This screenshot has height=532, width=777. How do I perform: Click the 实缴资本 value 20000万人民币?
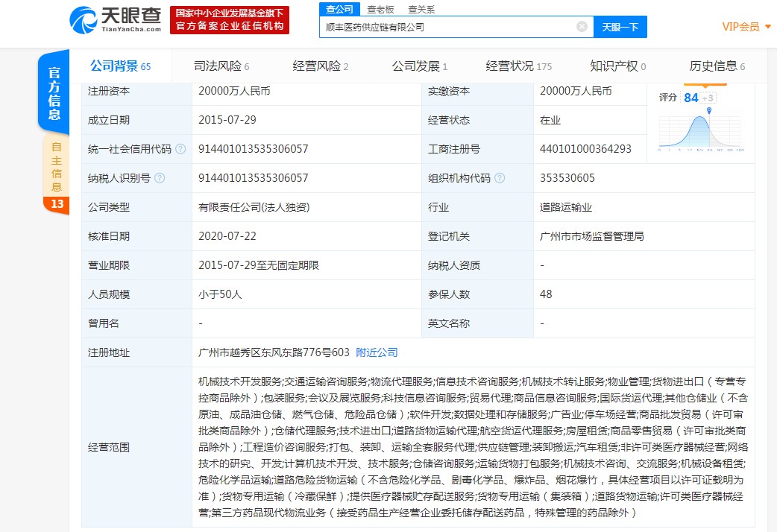pos(576,91)
